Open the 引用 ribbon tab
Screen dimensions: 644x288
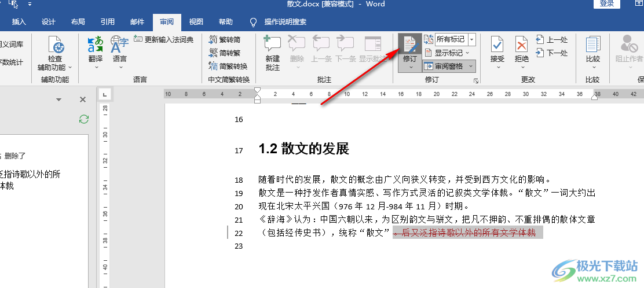coord(108,22)
